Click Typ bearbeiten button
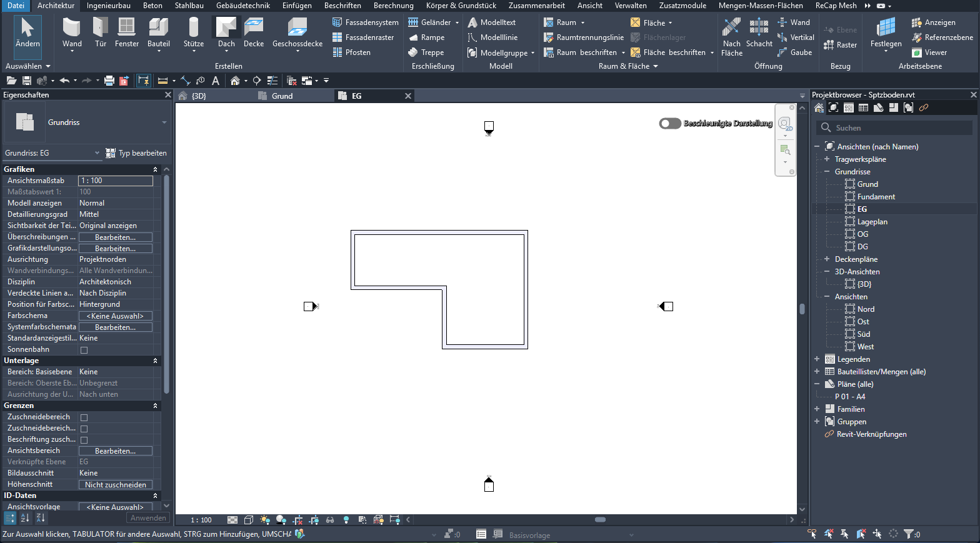The height and width of the screenshot is (543, 980). coord(136,153)
